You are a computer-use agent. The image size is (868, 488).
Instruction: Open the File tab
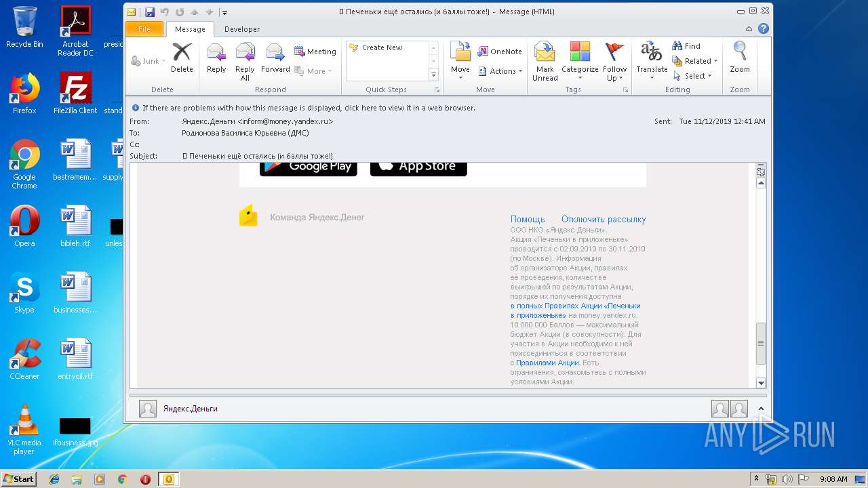click(x=144, y=29)
